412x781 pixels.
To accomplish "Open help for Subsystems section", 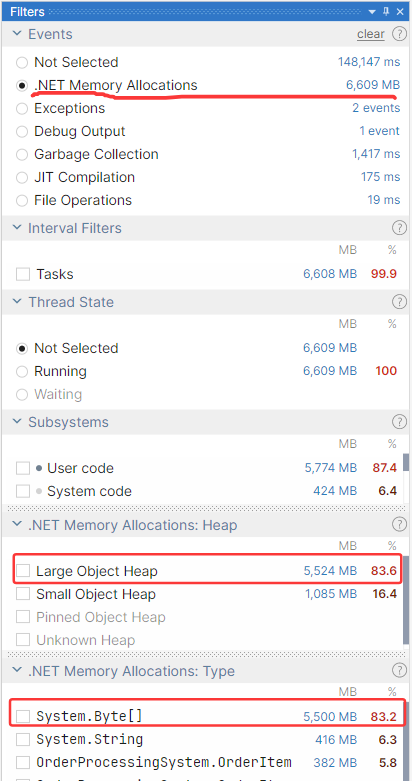I will pos(399,422).
